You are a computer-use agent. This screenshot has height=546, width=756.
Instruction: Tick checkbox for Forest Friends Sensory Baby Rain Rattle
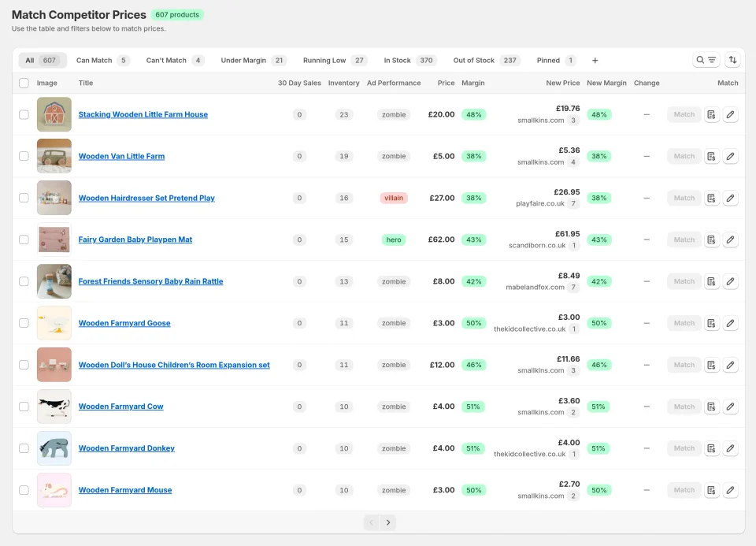click(24, 281)
